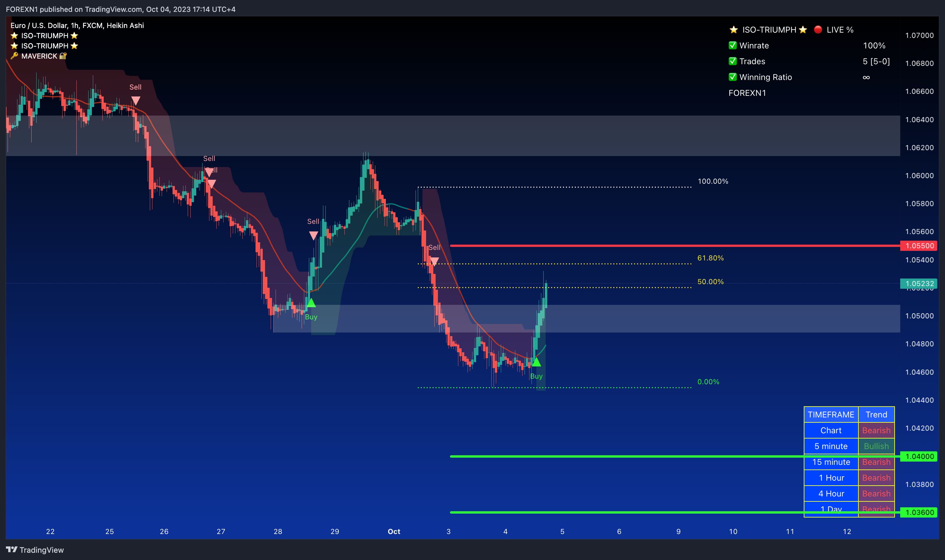Click the green checkmark beside Winrate
Screen dimensions: 945x560
(x=733, y=45)
